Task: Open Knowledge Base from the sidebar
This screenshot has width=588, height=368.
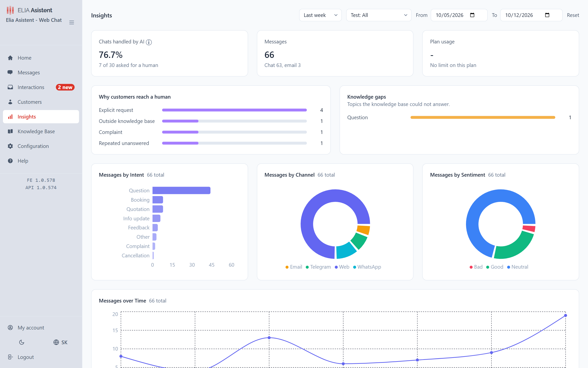Action: click(x=41, y=131)
